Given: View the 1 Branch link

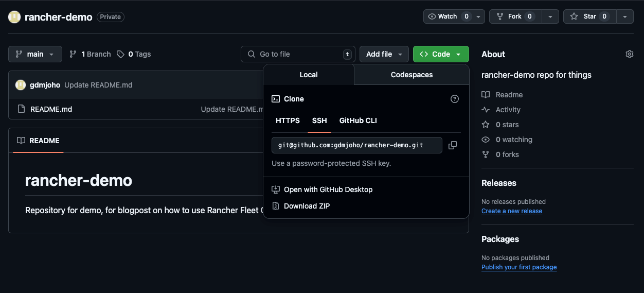Looking at the screenshot, I should [x=90, y=54].
